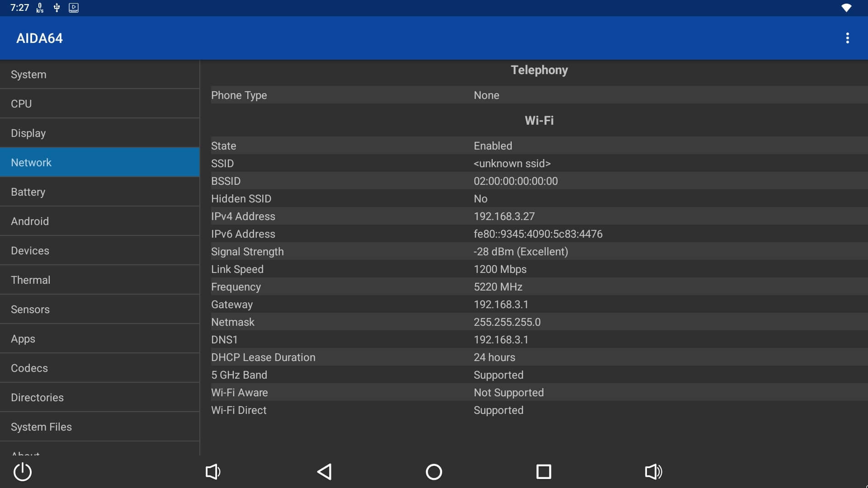
Task: Tap the Signal Strength row
Action: point(538,252)
